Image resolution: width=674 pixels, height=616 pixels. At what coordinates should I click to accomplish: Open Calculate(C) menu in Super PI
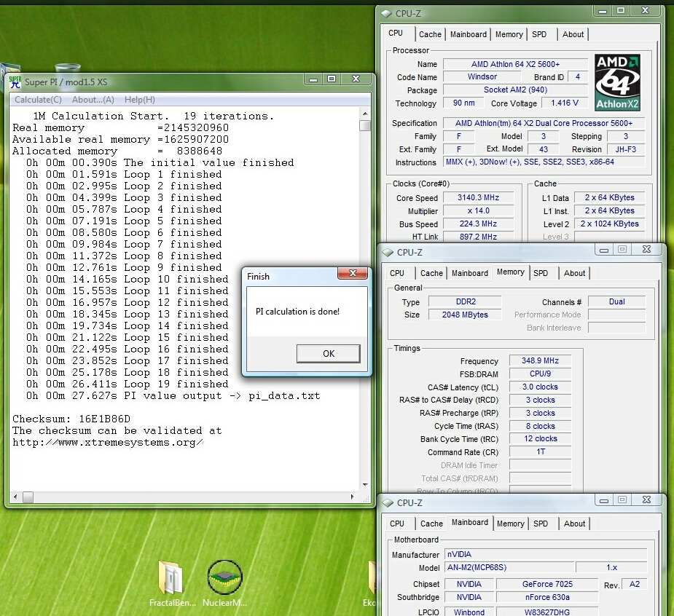39,100
